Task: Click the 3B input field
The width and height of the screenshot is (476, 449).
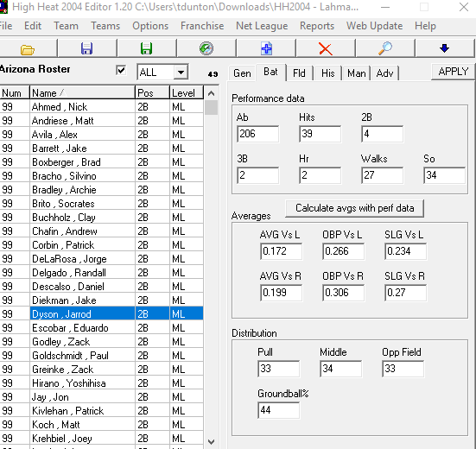Action: tap(257, 175)
